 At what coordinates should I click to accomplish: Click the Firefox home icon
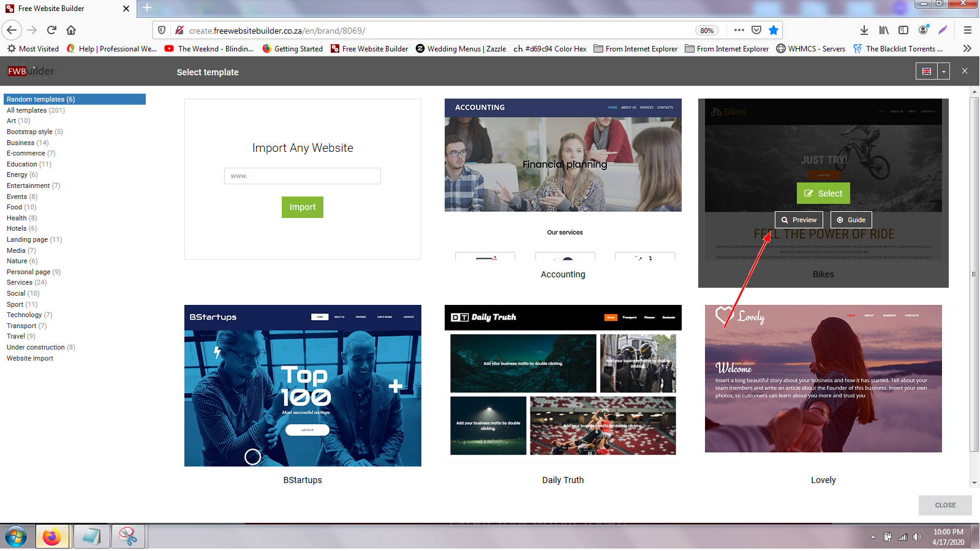tap(71, 30)
